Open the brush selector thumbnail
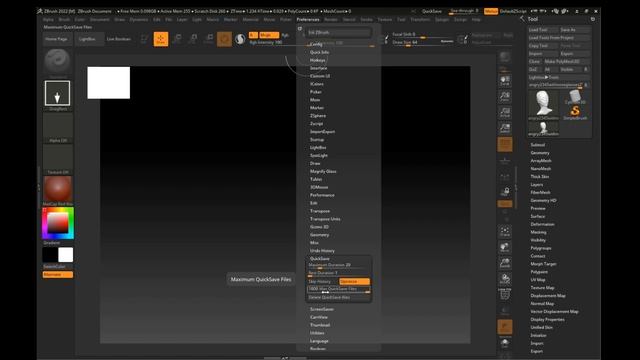The image size is (640, 360). [x=57, y=62]
